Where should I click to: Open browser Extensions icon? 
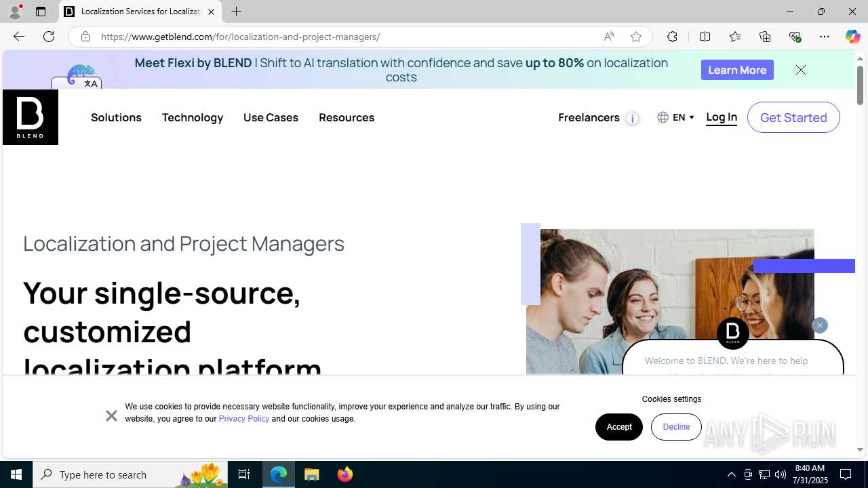coord(672,37)
